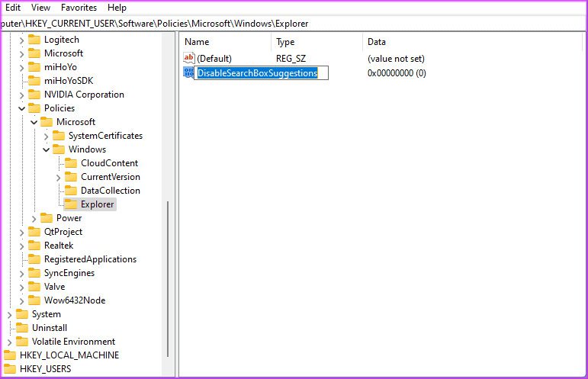Click the miHoYo folder icon

click(x=34, y=67)
